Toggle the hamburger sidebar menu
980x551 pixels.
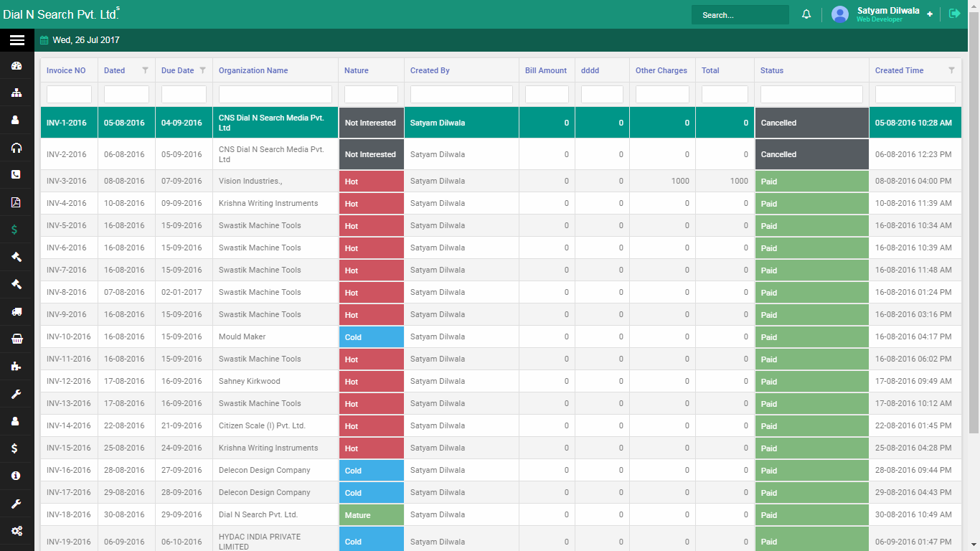pyautogui.click(x=17, y=40)
